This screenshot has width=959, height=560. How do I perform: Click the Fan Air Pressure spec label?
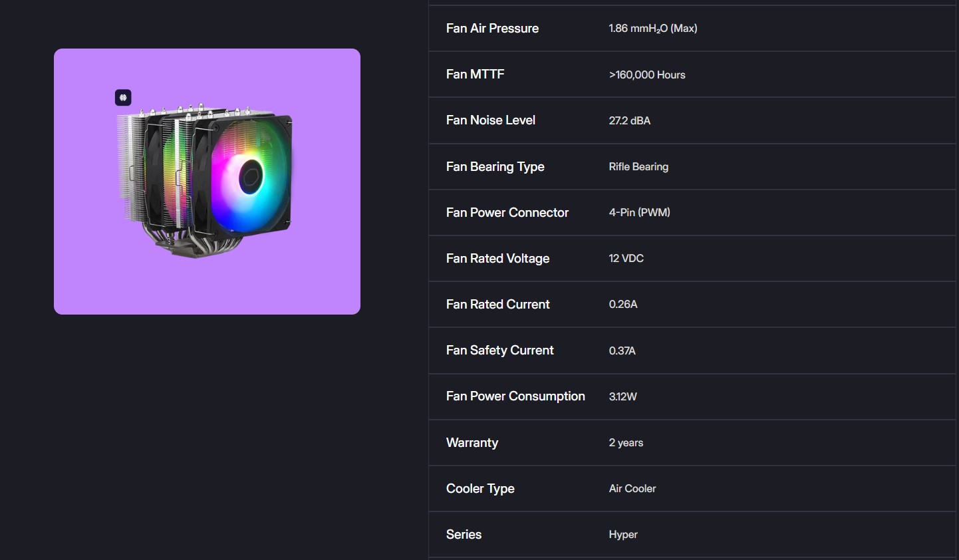pyautogui.click(x=492, y=29)
